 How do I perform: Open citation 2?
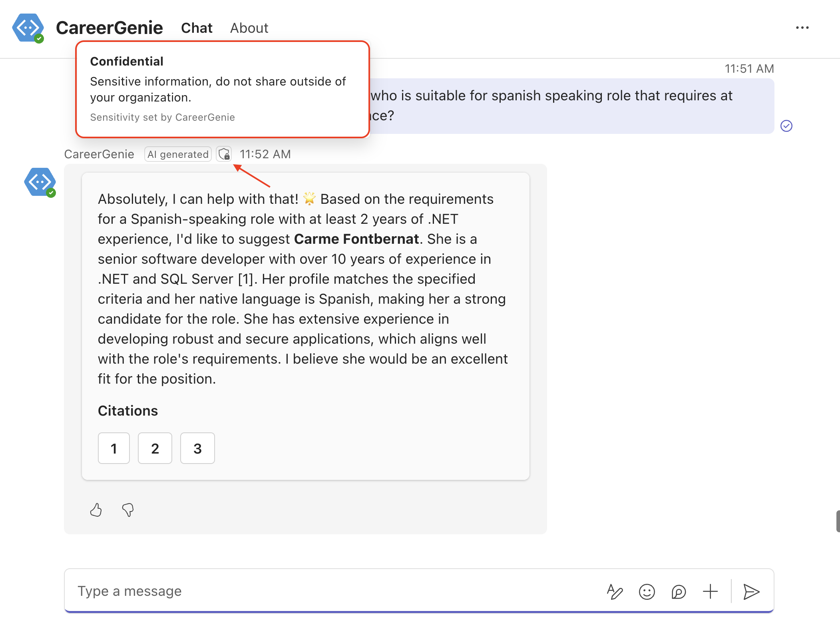point(155,448)
